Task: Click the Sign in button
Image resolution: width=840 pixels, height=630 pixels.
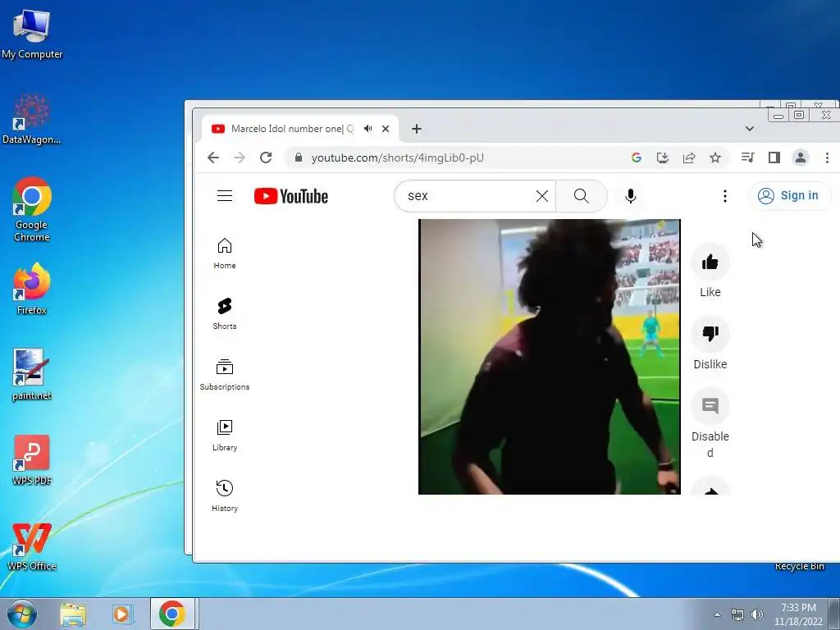Action: tap(789, 195)
